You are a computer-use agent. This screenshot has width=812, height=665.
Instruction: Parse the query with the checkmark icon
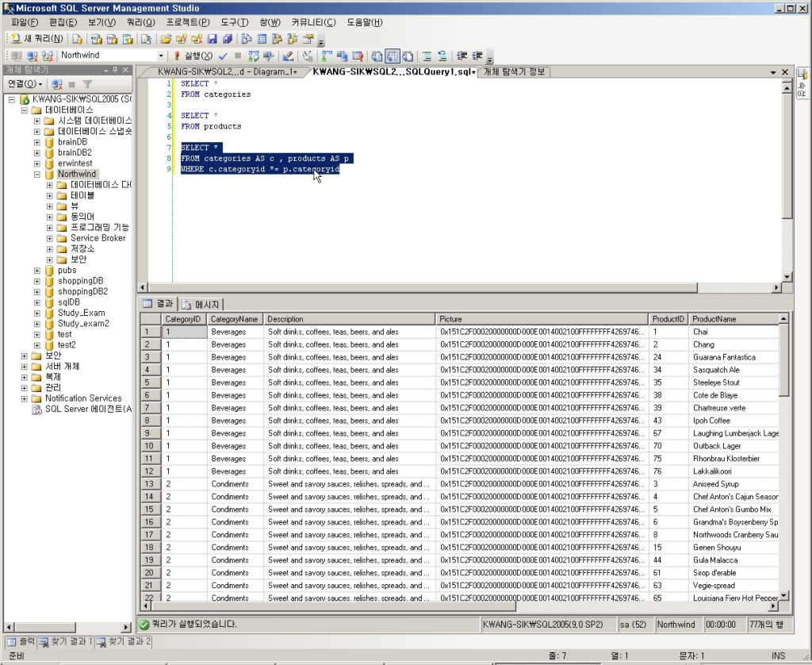(x=223, y=56)
